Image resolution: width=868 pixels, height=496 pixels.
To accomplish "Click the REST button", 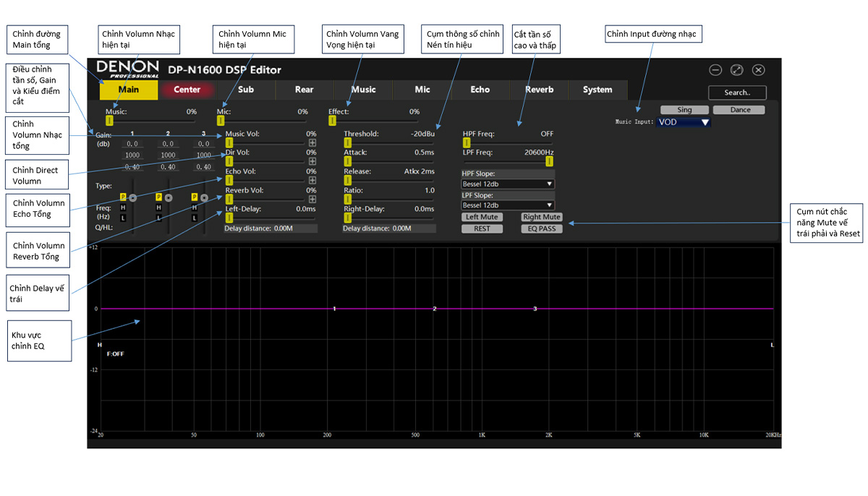I will [482, 228].
